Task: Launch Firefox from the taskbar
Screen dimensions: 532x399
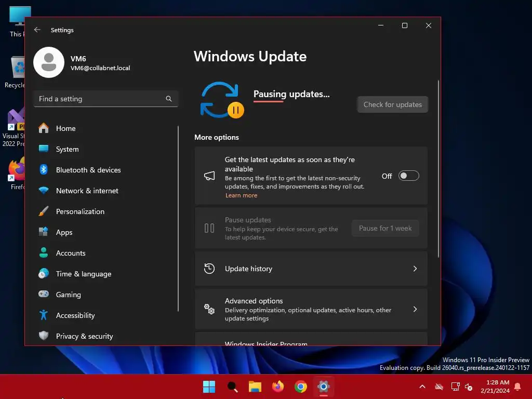Action: [278, 387]
